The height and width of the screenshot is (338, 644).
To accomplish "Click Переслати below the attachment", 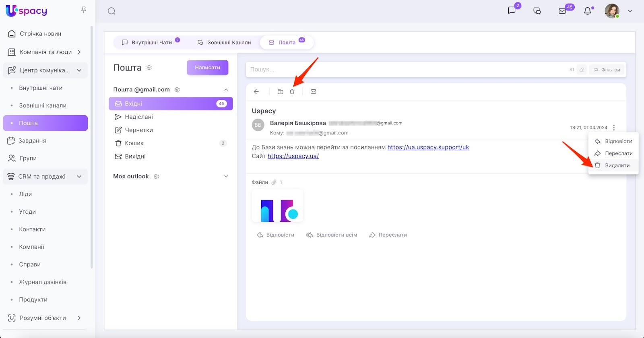I will [x=388, y=235].
